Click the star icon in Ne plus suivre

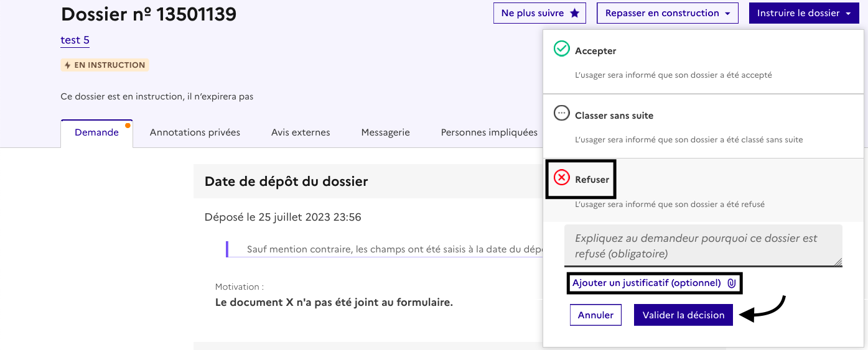pos(574,13)
